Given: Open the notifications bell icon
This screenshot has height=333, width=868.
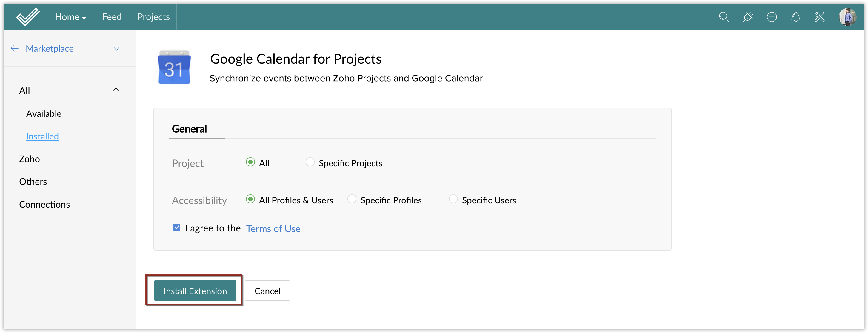Looking at the screenshot, I should click(795, 17).
